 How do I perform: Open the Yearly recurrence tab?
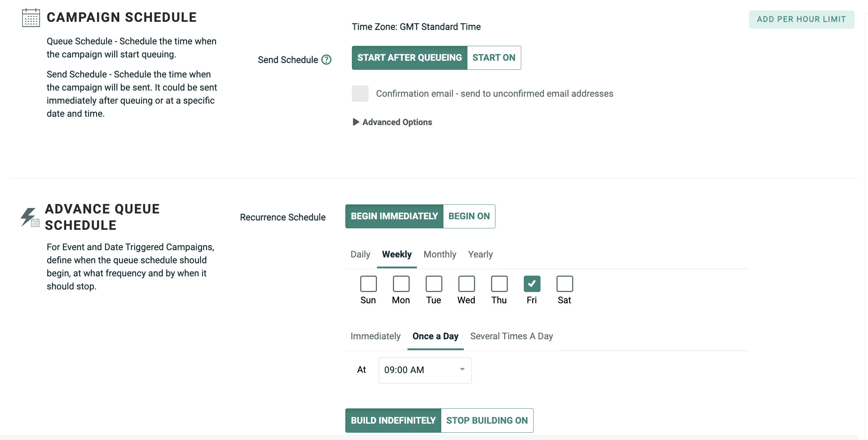[480, 254]
